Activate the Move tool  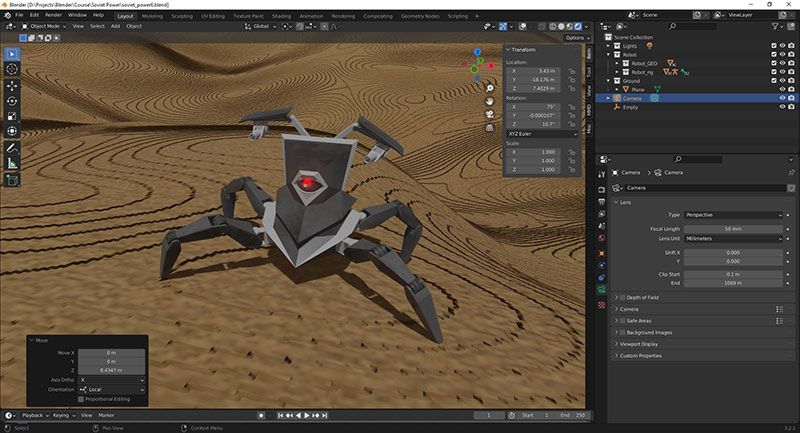point(12,85)
